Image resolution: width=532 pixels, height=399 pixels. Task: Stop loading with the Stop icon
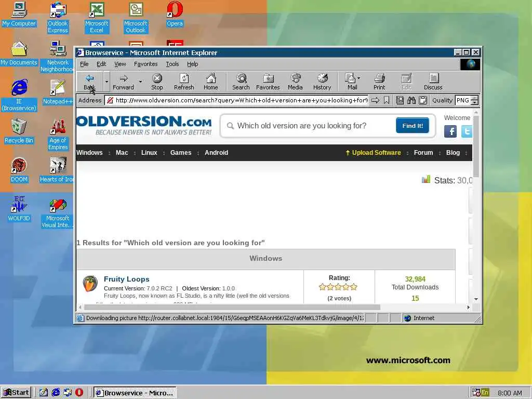(157, 82)
